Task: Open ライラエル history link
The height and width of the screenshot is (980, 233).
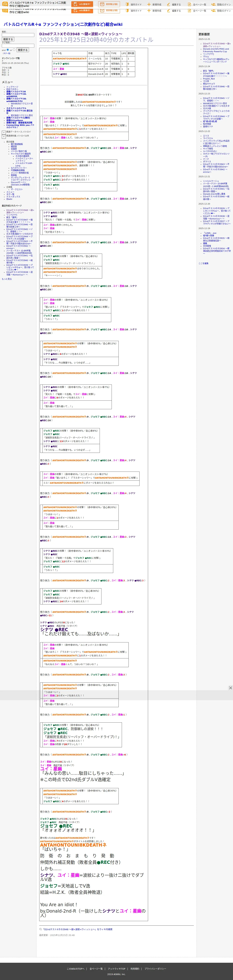Action: coord(208,138)
